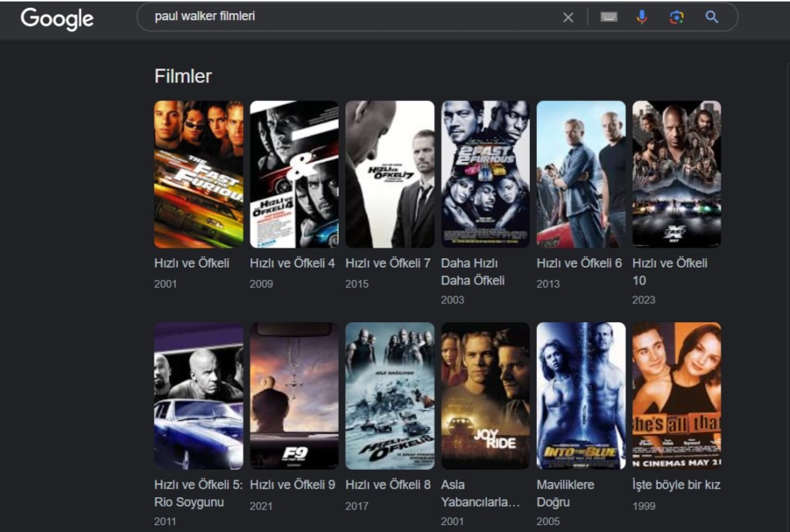This screenshot has width=790, height=532.
Task: Click the year 1999 under İşte böyle bir kız
Action: coord(644,506)
